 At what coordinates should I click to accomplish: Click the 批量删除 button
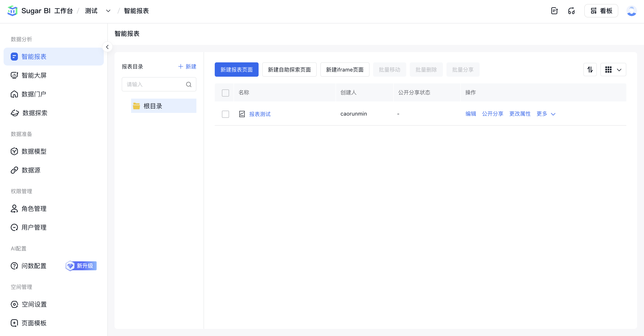pyautogui.click(x=426, y=70)
